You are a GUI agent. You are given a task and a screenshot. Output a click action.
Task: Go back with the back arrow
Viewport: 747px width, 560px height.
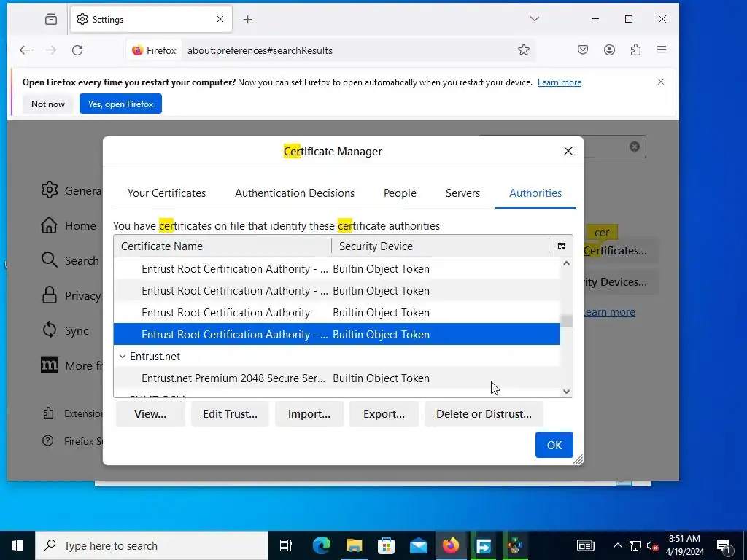click(25, 50)
